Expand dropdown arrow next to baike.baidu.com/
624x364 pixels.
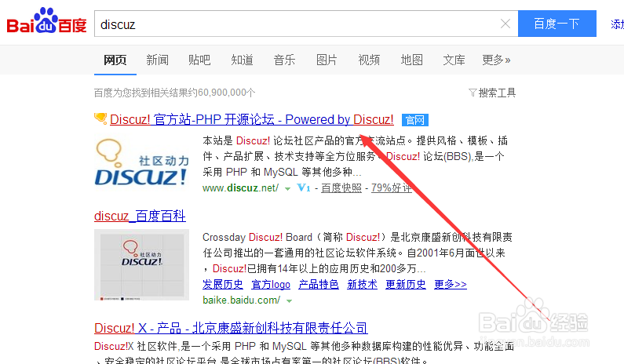(x=289, y=300)
